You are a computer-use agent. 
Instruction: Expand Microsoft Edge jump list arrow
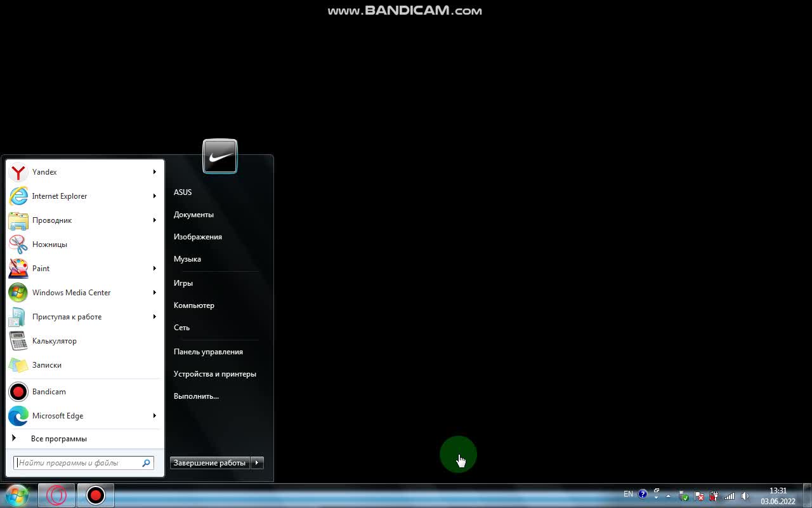point(154,416)
